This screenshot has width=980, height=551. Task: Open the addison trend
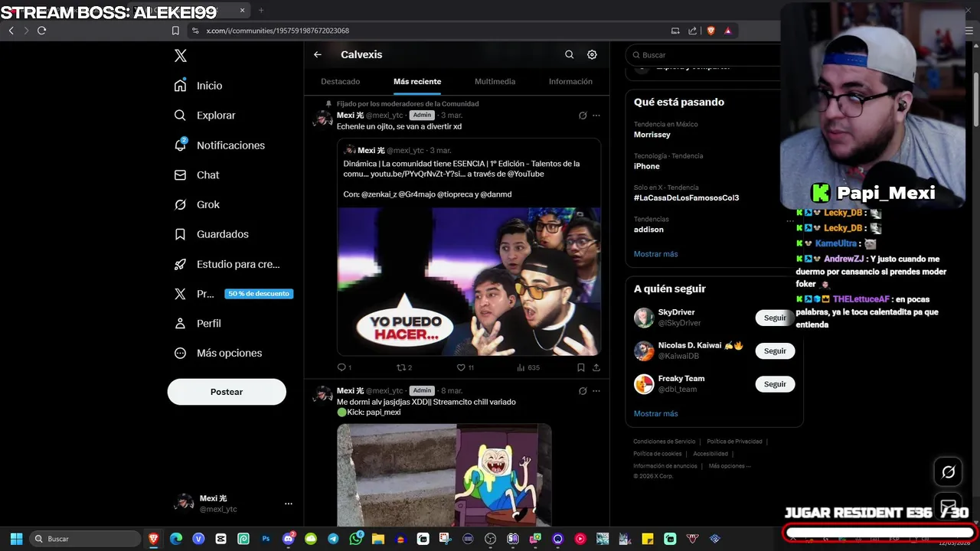tap(648, 230)
